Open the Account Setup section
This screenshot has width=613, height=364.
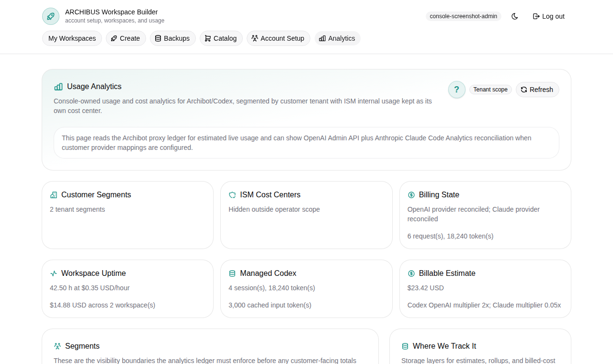point(278,38)
